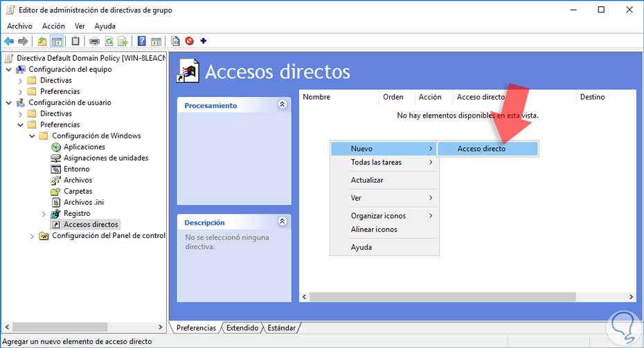Collapse Configuración de Windows chevron
644x348 pixels.
[32, 136]
